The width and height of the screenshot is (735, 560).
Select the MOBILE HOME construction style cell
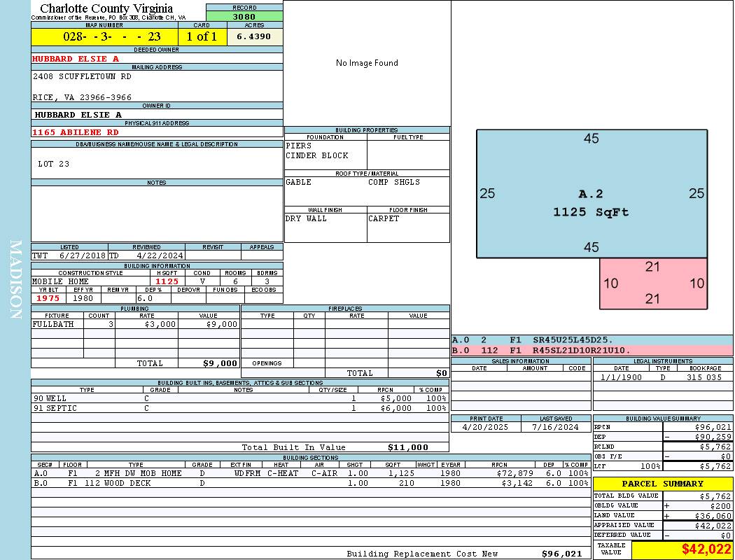point(60,281)
